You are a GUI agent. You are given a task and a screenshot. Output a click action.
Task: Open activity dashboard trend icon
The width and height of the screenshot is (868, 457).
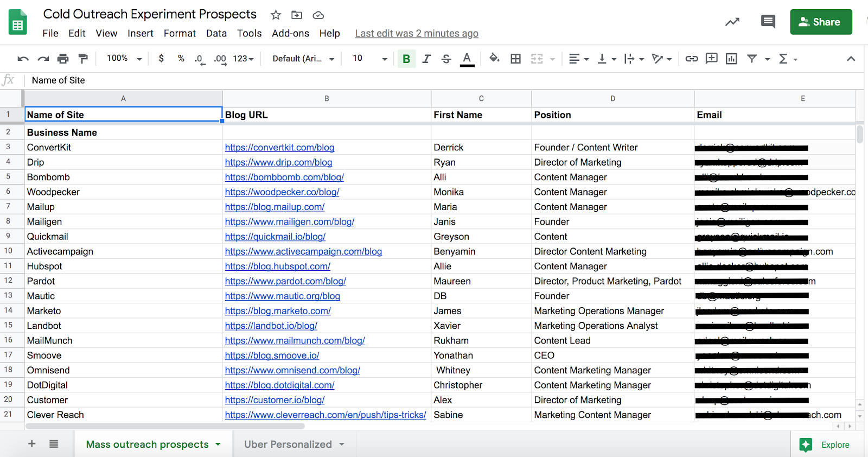coord(732,22)
